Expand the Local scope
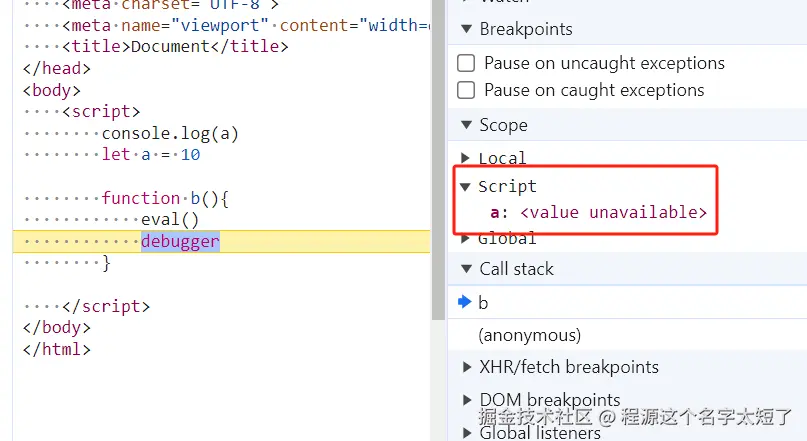Screen dimensions: 807x441 [466, 157]
